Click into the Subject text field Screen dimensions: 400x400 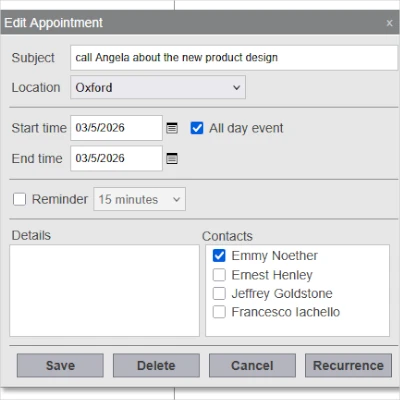[234, 58]
